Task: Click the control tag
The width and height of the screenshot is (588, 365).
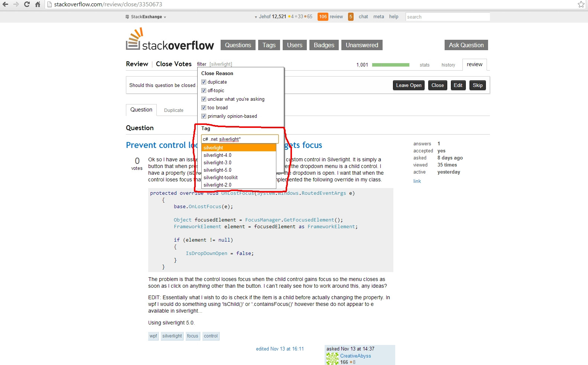Action: click(x=211, y=336)
